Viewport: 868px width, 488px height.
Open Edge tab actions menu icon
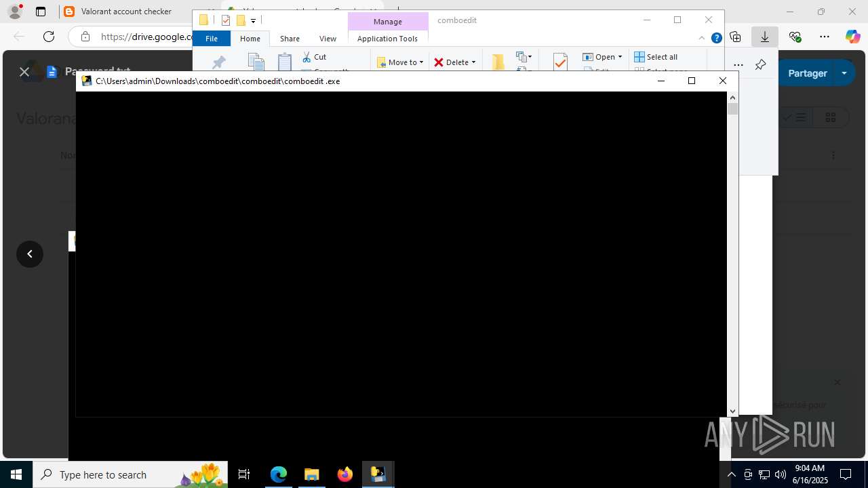click(x=41, y=12)
